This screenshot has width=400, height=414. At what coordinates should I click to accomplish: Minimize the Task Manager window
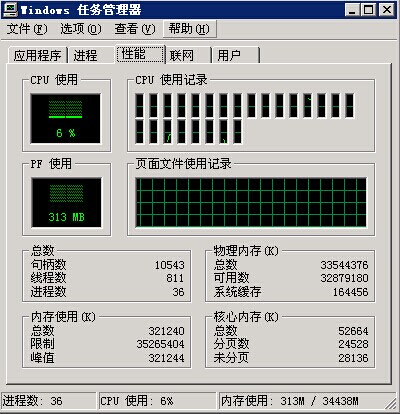click(352, 10)
